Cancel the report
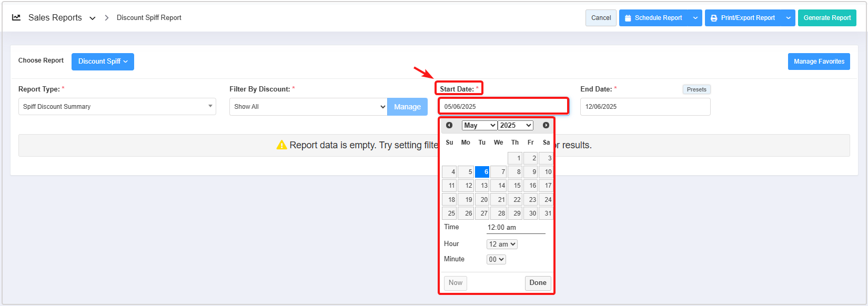868x306 pixels. (601, 18)
